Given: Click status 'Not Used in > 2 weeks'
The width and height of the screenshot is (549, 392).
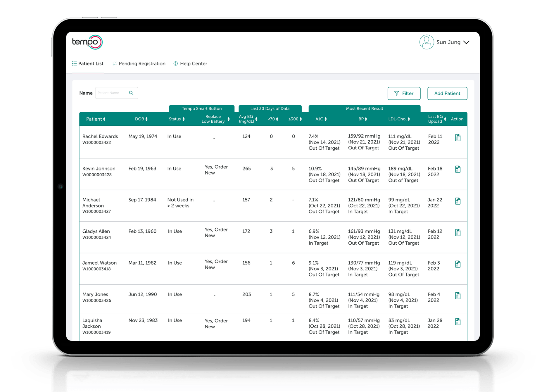Looking at the screenshot, I should (x=180, y=203).
